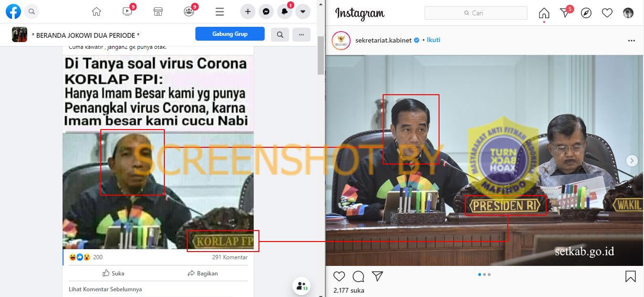Screen dimensions: 644x297
Task: Click the Facebook new-chat people icon
Action: (301, 286)
